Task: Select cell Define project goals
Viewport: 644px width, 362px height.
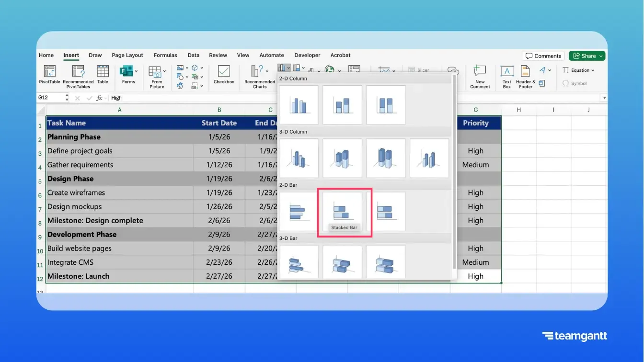Action: tap(120, 151)
